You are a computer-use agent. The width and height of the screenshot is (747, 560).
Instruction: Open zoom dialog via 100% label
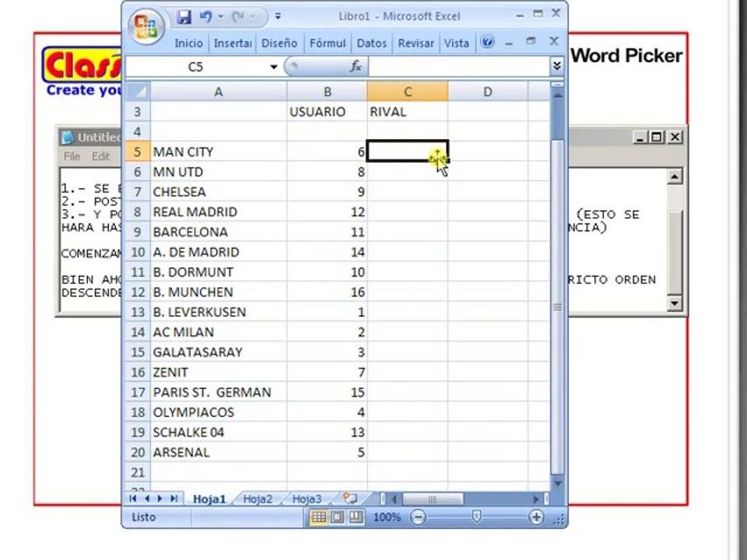coord(387,517)
